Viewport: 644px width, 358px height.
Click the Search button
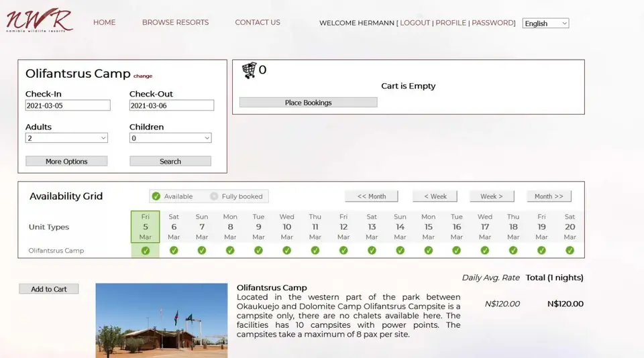pyautogui.click(x=170, y=162)
